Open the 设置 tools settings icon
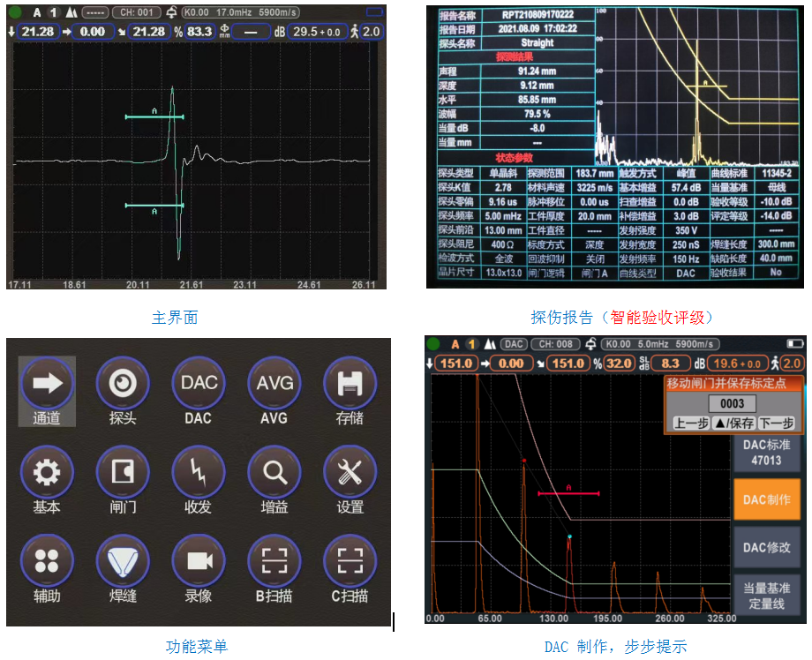The image size is (812, 660). [350, 473]
